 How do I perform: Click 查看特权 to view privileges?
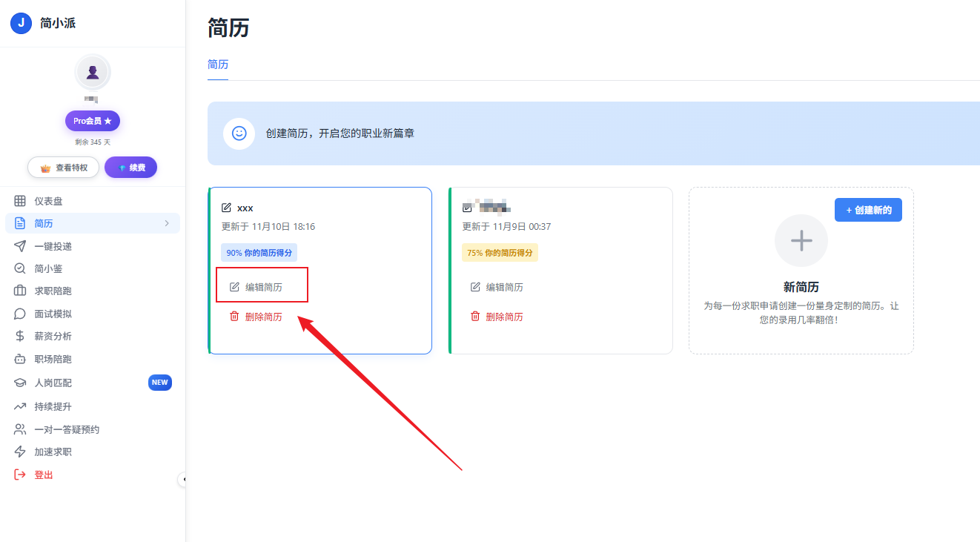tap(63, 167)
